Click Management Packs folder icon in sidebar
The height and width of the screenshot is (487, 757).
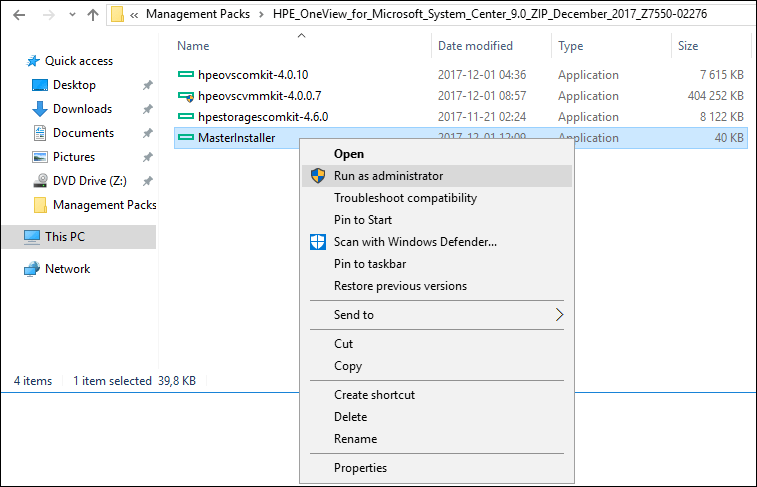pos(40,205)
